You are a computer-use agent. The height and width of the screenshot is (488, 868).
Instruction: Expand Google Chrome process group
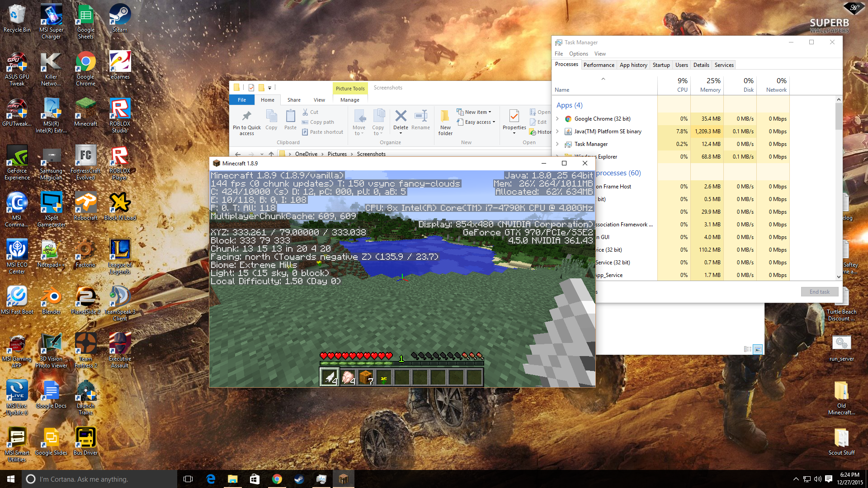point(557,119)
